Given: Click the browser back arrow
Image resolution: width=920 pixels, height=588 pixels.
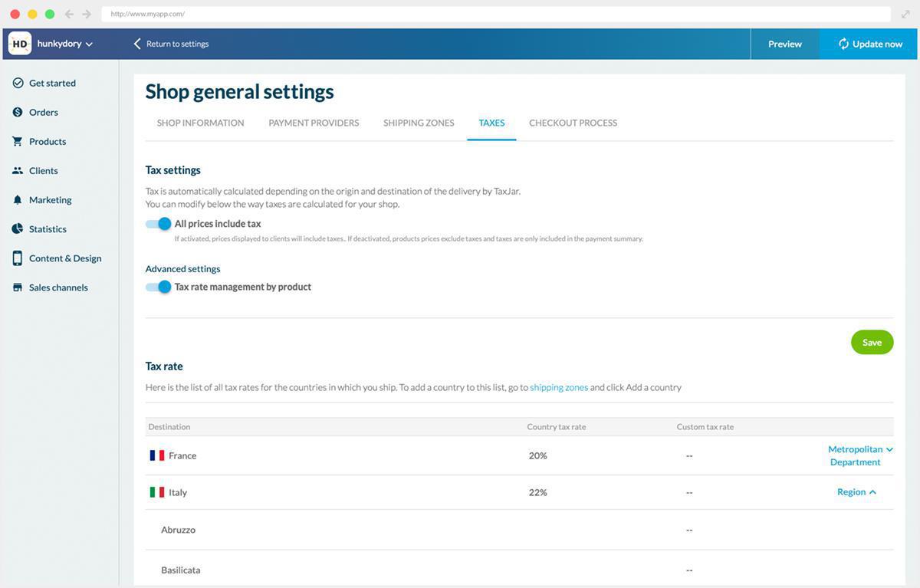Looking at the screenshot, I should (69, 14).
